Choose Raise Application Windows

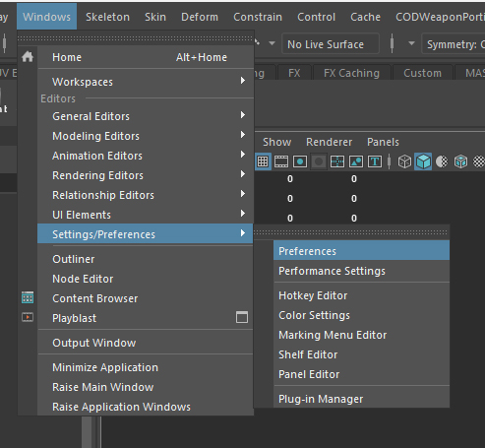click(x=146, y=407)
